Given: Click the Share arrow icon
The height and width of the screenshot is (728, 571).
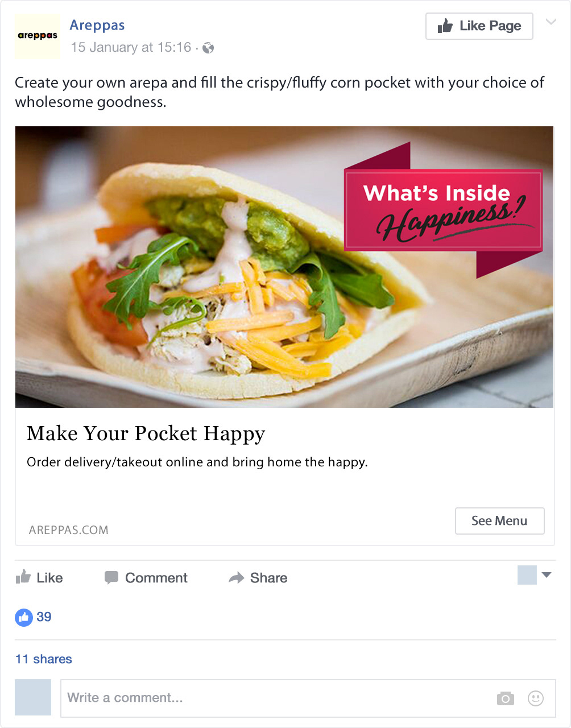Looking at the screenshot, I should point(236,578).
